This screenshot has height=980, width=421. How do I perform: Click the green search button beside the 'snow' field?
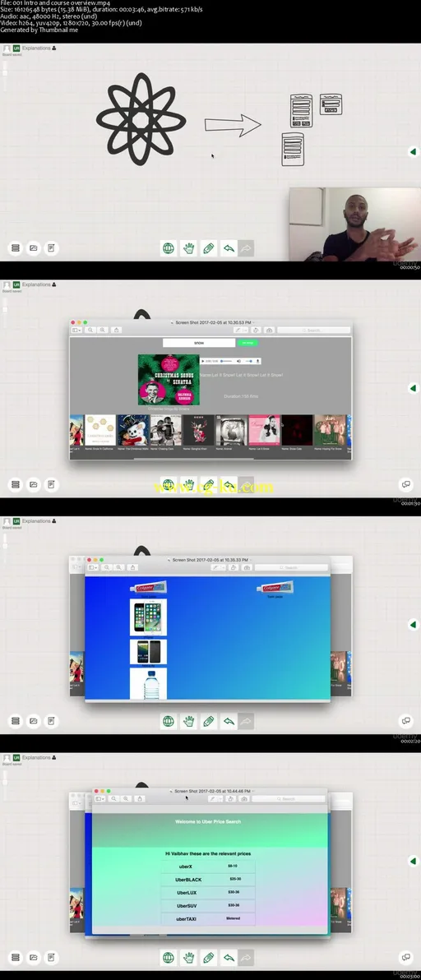248,343
